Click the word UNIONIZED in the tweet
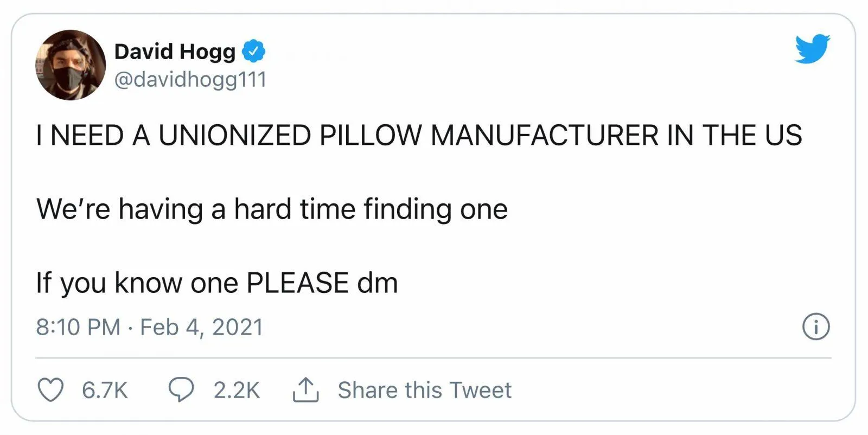 click(x=235, y=136)
